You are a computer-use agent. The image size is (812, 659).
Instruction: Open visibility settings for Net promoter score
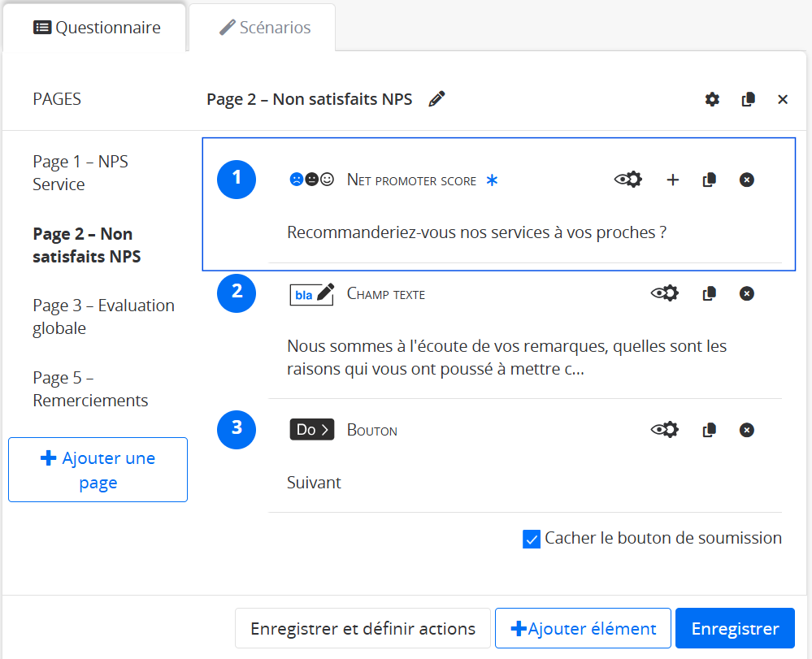(627, 180)
